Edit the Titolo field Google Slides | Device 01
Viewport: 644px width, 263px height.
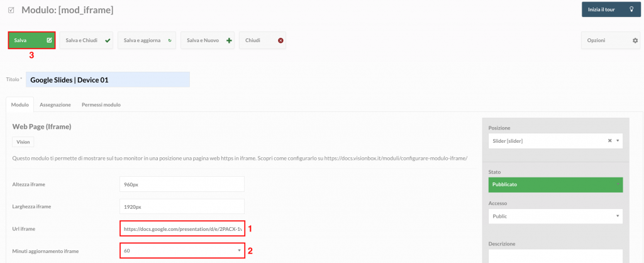(108, 80)
